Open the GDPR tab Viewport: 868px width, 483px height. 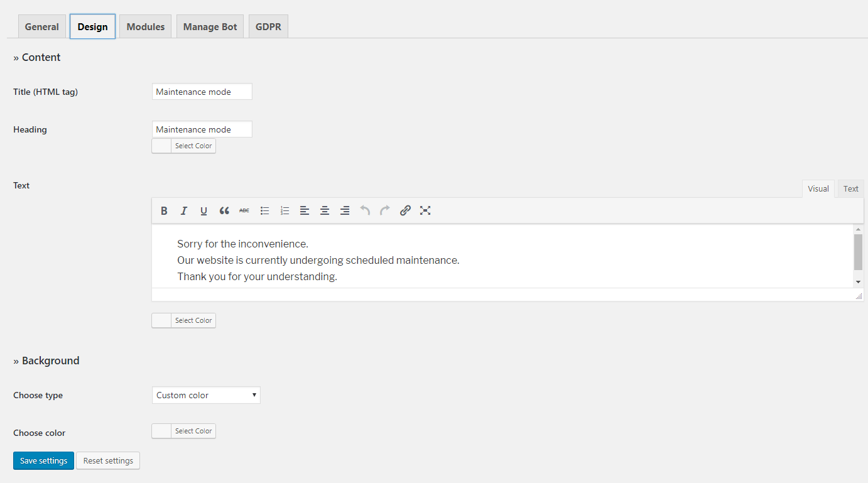click(x=268, y=27)
